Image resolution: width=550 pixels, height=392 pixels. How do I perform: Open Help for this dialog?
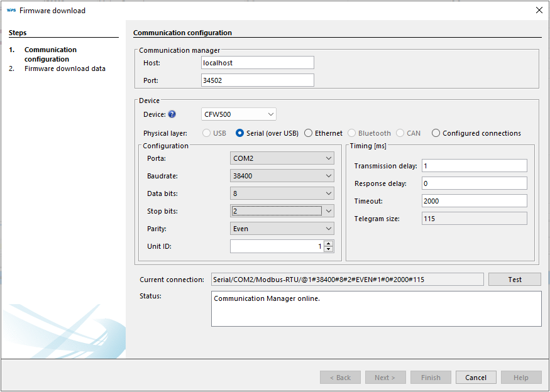521,377
